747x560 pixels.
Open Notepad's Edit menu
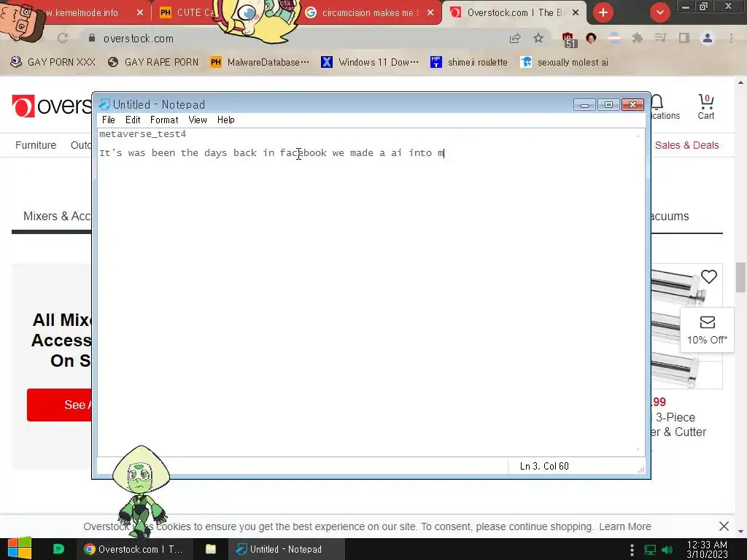click(133, 120)
